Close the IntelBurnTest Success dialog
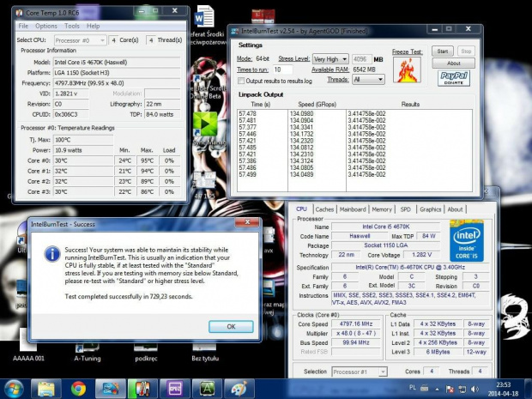 tap(247, 222)
